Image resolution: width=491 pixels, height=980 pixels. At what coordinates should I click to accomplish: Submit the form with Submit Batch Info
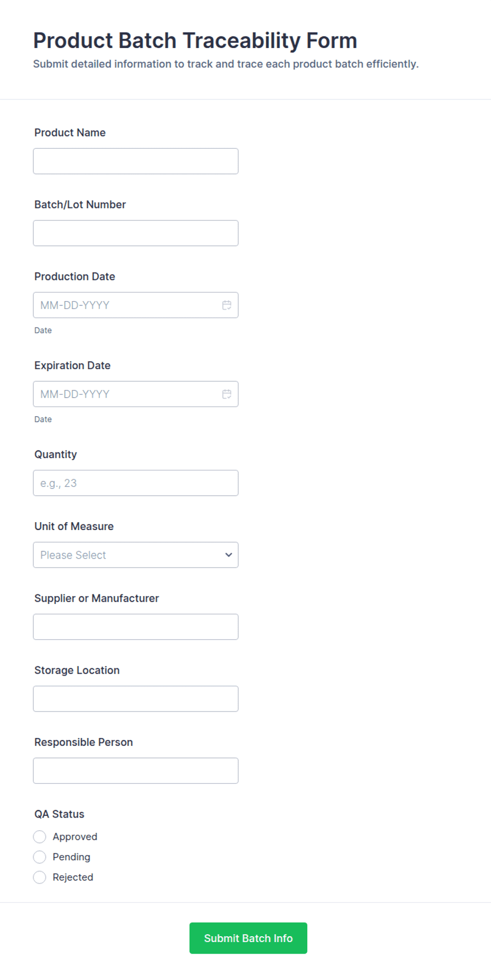(x=248, y=938)
